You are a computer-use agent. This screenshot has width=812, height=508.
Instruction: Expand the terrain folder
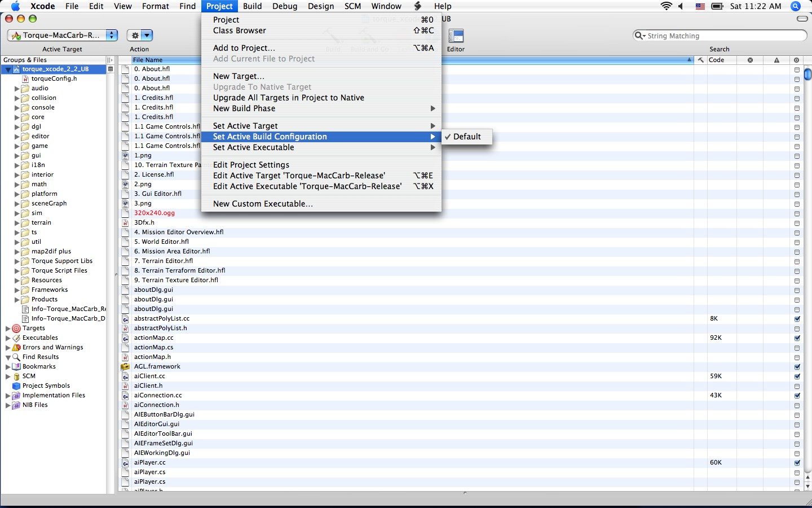click(x=17, y=223)
